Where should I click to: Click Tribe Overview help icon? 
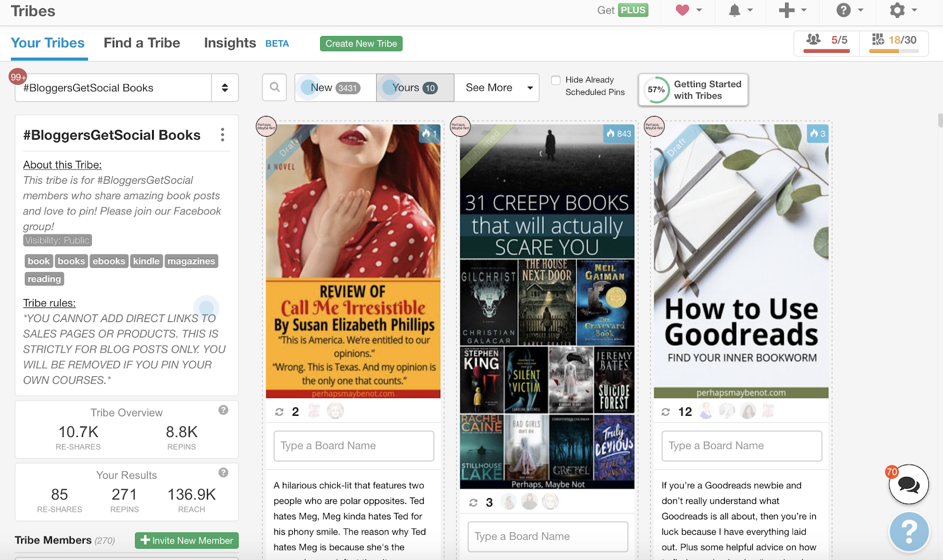[223, 410]
